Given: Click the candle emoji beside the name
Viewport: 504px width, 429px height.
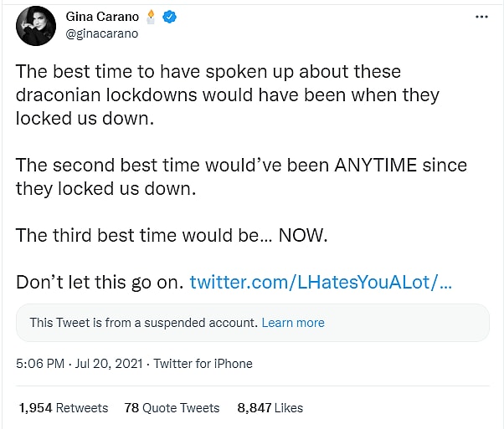Looking at the screenshot, I should coord(152,17).
